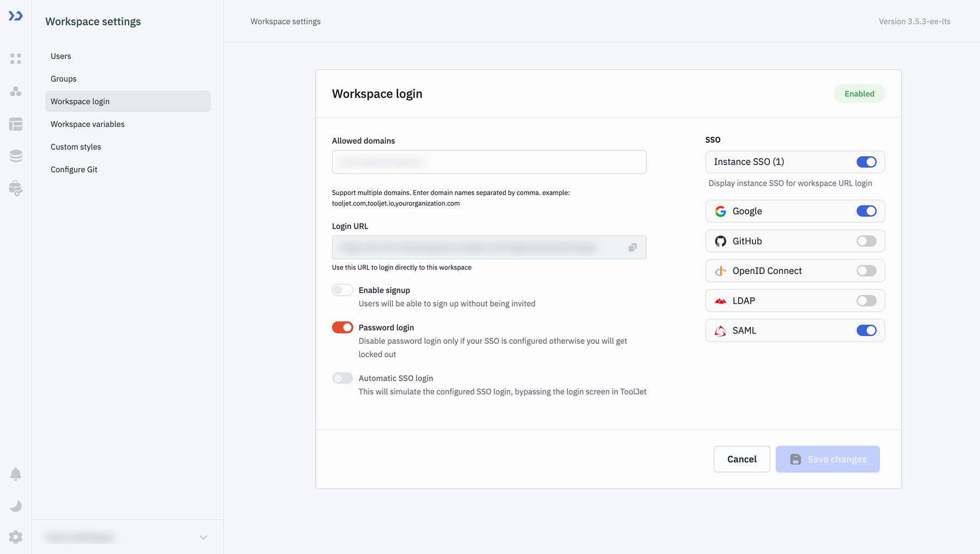Screen dimensions: 980x554
Task: Toggle GitHub SSO on
Action: pos(866,241)
